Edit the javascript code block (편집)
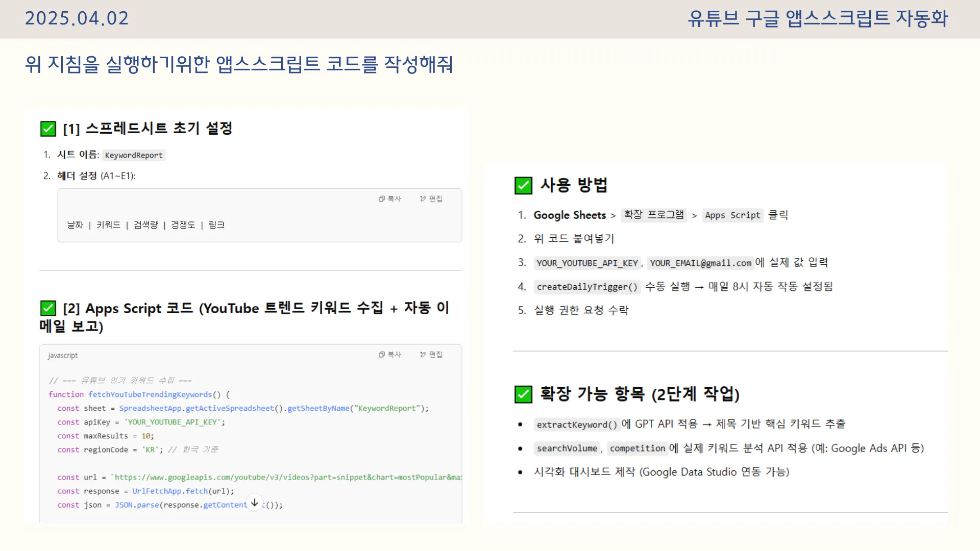Viewport: 980px width, 551px height. [431, 355]
